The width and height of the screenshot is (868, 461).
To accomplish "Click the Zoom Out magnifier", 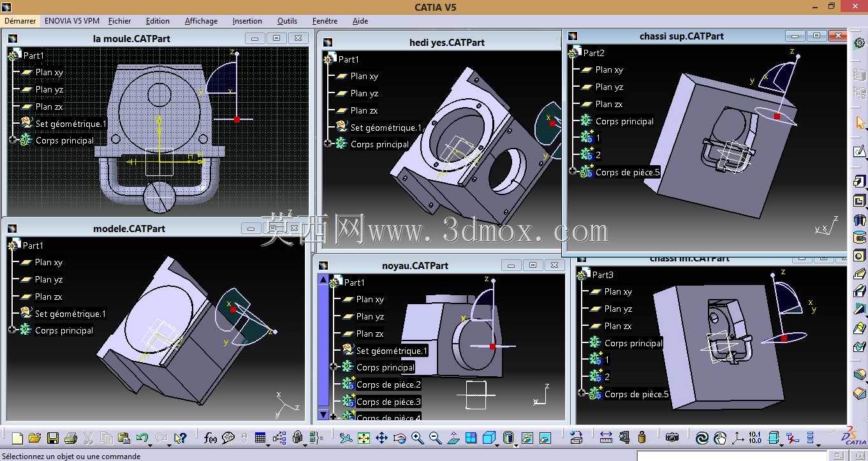I will pos(436,438).
